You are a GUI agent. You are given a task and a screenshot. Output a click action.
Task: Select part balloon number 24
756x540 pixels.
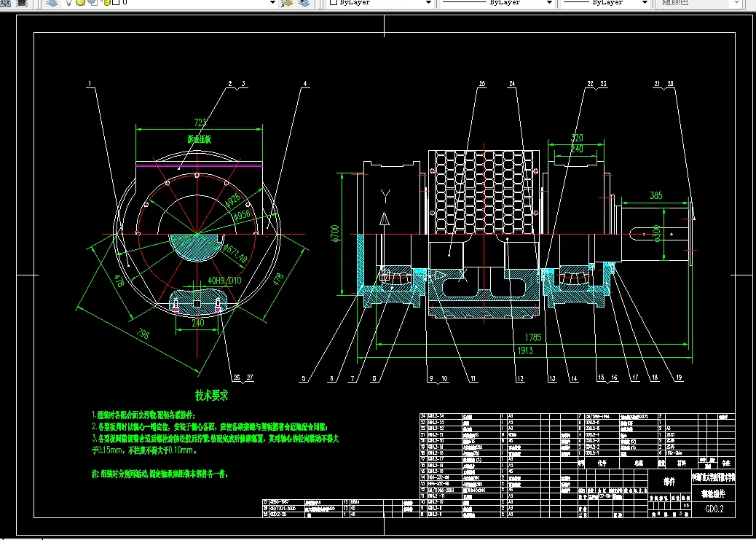click(512, 84)
